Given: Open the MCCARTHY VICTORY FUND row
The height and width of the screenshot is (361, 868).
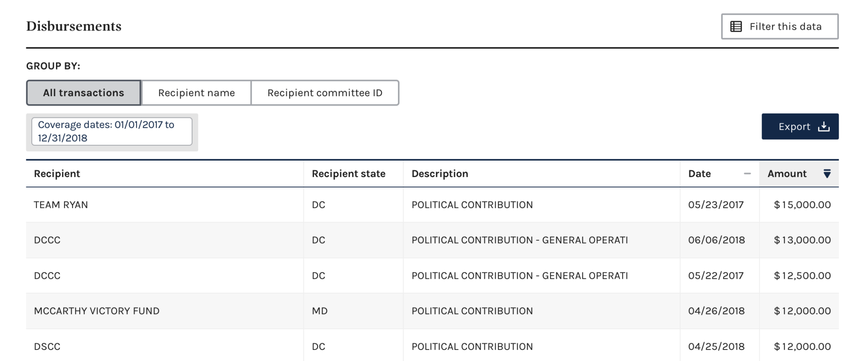Looking at the screenshot, I should click(x=432, y=311).
